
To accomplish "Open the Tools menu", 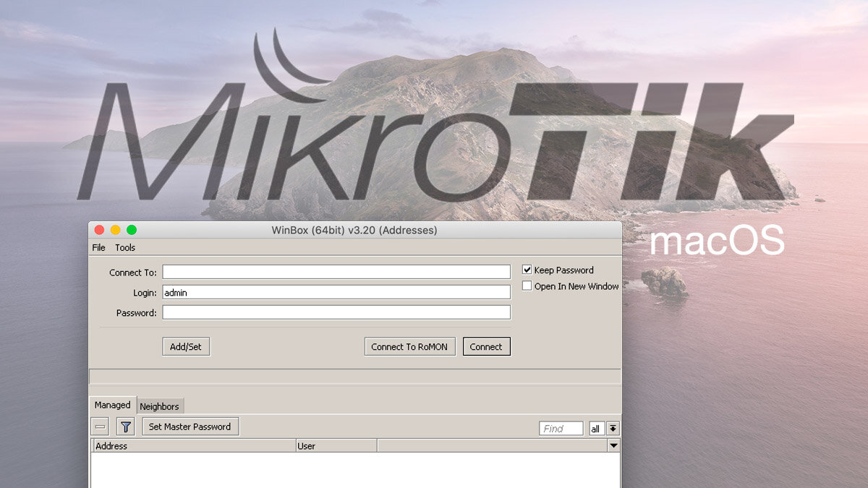I will coord(125,247).
